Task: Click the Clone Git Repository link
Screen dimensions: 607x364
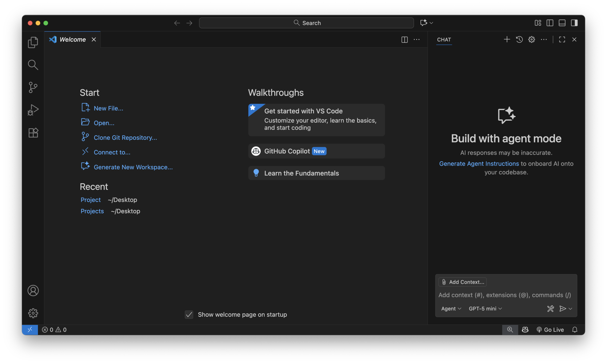Action: 125,138
